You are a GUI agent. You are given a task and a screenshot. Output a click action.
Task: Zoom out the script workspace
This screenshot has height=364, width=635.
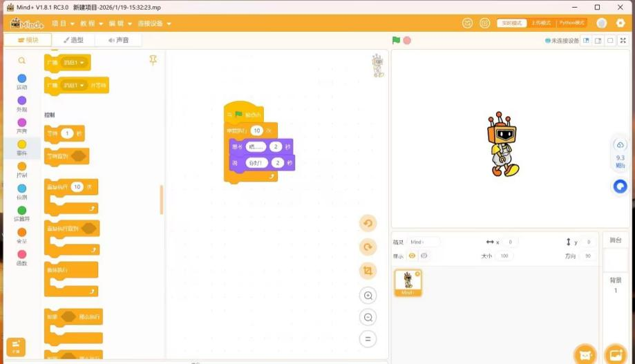point(368,318)
